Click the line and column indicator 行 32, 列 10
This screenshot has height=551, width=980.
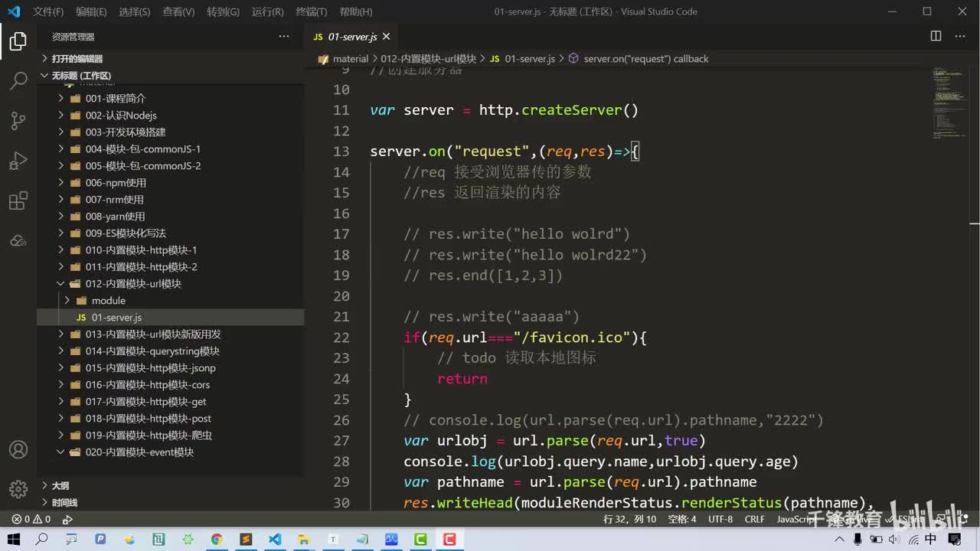(629, 519)
